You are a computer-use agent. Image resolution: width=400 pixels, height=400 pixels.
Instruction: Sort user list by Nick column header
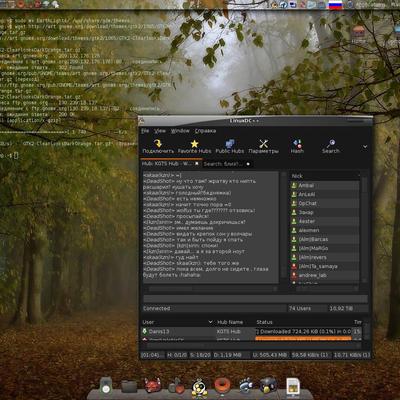(x=324, y=176)
